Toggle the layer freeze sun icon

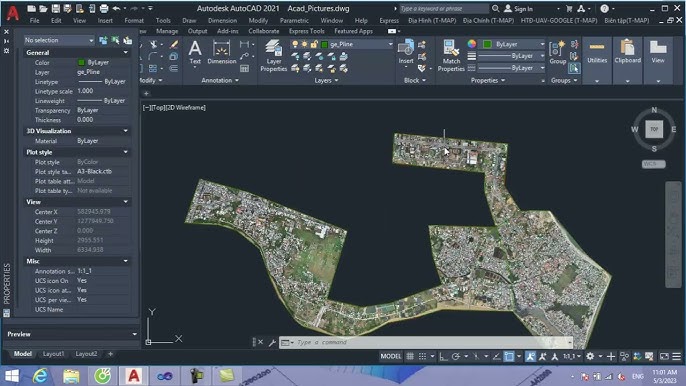[x=304, y=44]
